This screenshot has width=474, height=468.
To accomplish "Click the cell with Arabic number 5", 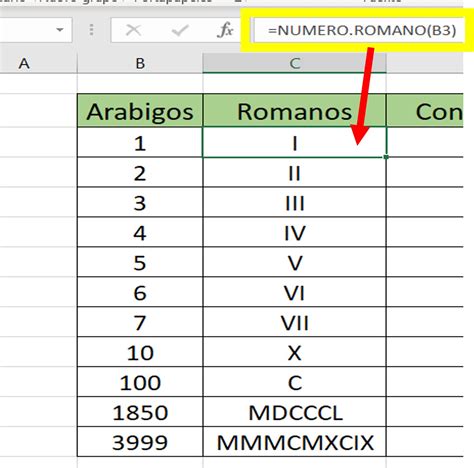I will pos(140,262).
